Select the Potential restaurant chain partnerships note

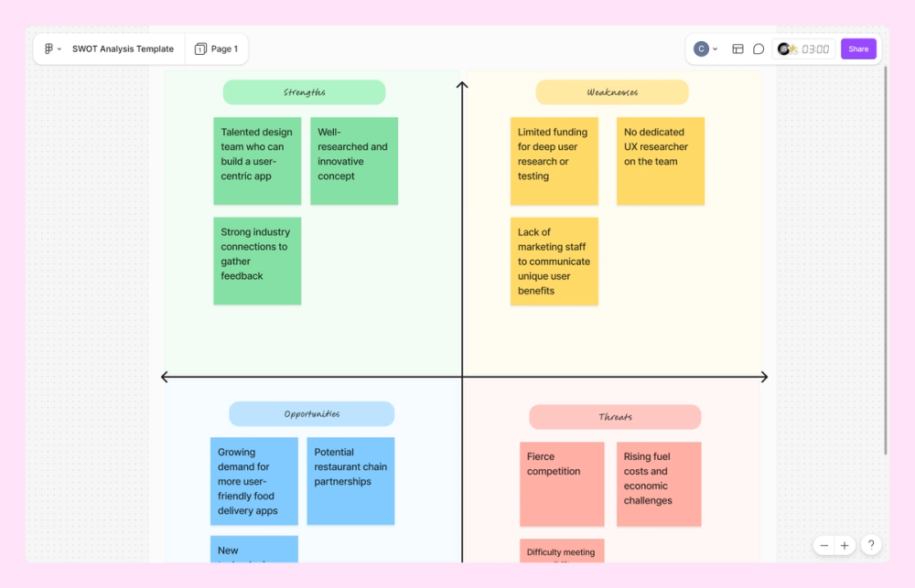(x=350, y=481)
